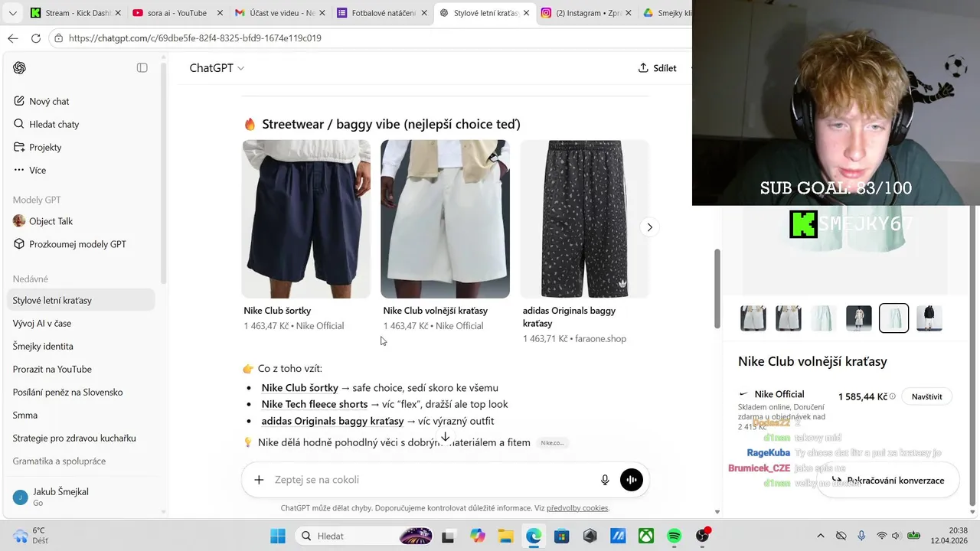This screenshot has height=551, width=980.
Task: Expand the Více menu item
Action: click(x=38, y=170)
